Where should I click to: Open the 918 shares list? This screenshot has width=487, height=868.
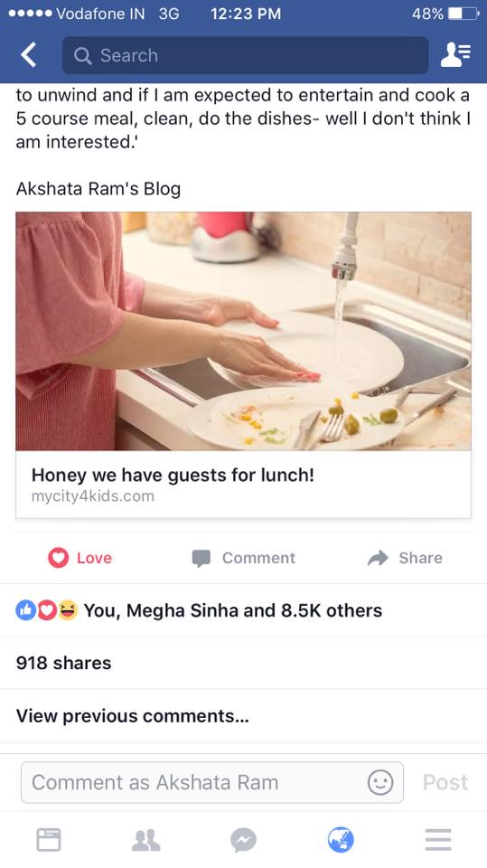tap(63, 663)
